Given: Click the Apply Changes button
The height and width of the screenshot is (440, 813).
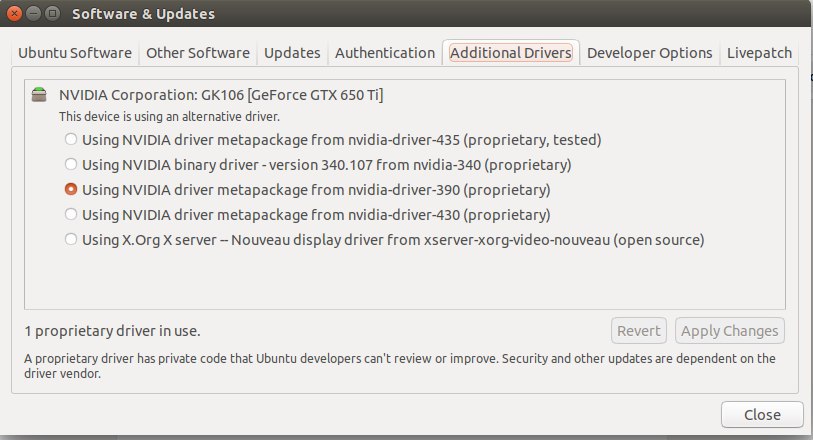Looking at the screenshot, I should pos(730,331).
